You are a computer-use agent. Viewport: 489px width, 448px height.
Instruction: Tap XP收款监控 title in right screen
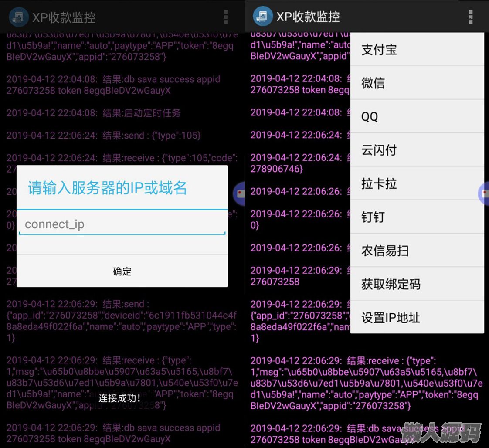[x=308, y=17]
